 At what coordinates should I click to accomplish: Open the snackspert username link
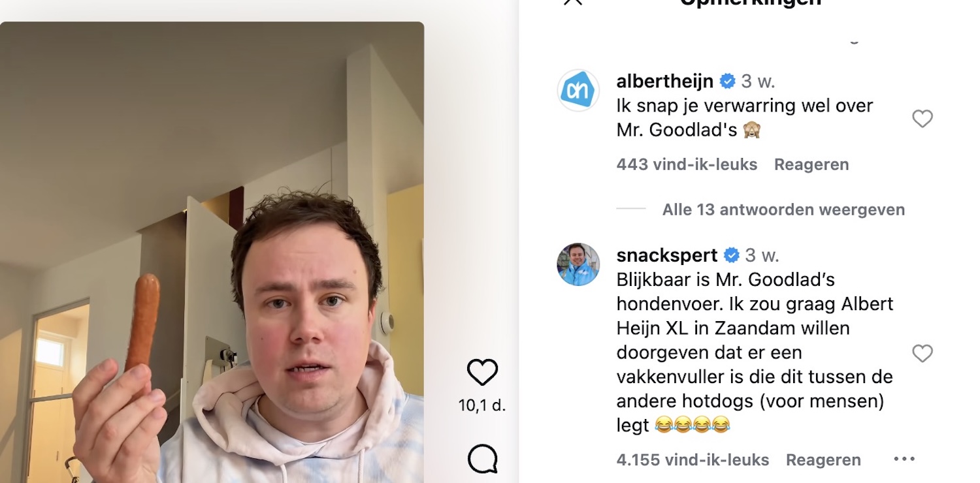pyautogui.click(x=667, y=255)
